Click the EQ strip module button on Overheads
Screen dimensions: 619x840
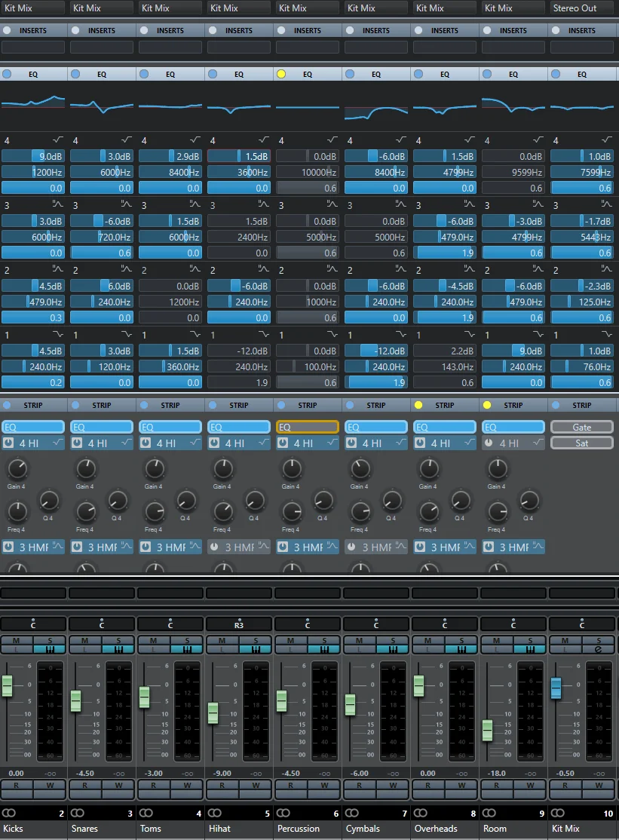coord(444,427)
